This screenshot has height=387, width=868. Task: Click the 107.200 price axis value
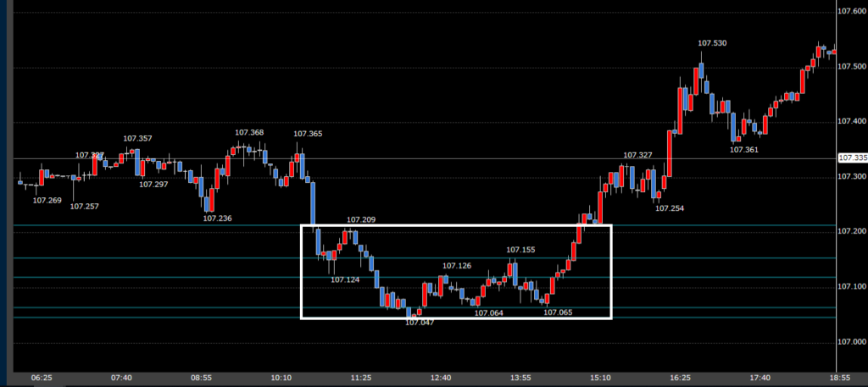pyautogui.click(x=853, y=231)
